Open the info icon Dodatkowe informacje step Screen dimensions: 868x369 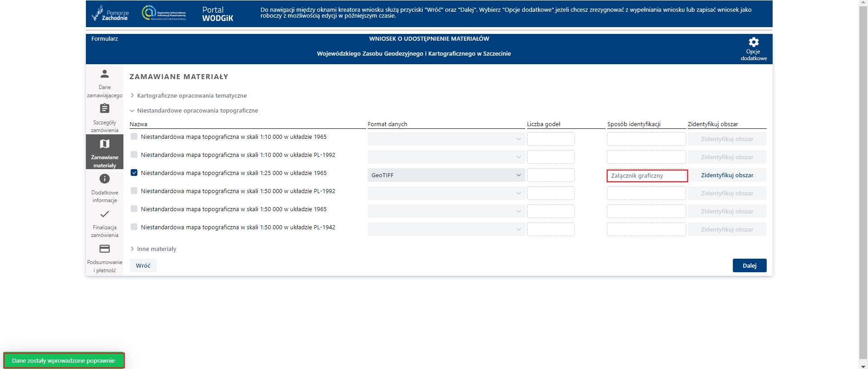104,179
